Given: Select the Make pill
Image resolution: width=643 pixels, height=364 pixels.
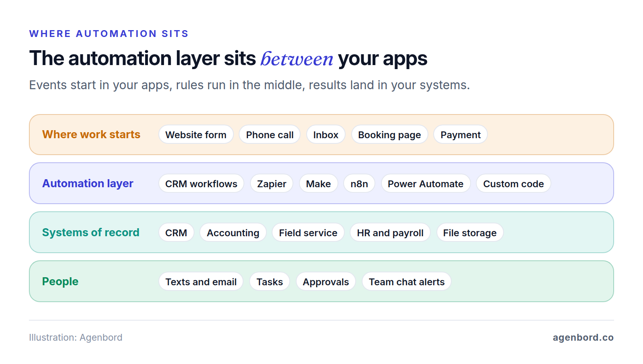Looking at the screenshot, I should pyautogui.click(x=318, y=184).
